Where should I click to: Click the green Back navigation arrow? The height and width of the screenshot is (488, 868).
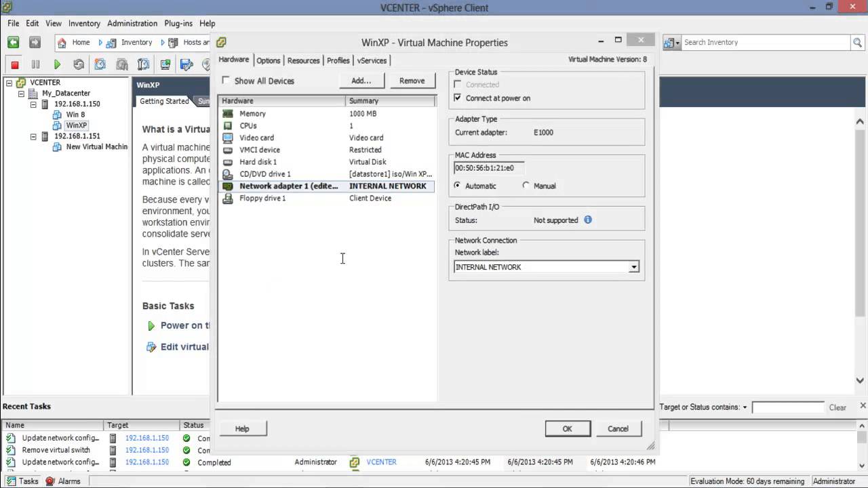coord(13,42)
